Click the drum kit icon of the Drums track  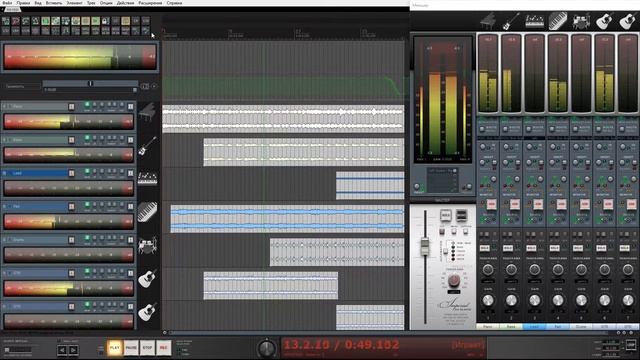point(147,245)
